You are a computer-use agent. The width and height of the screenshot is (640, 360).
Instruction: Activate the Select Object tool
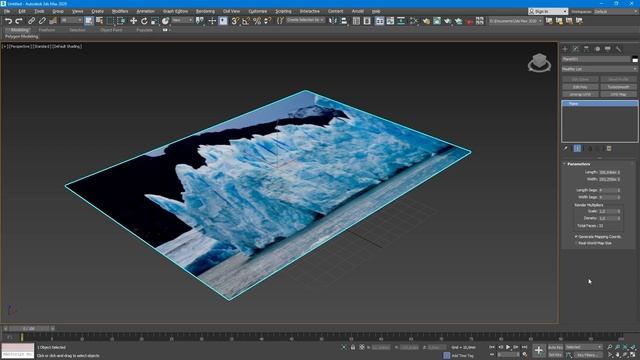tap(89, 21)
